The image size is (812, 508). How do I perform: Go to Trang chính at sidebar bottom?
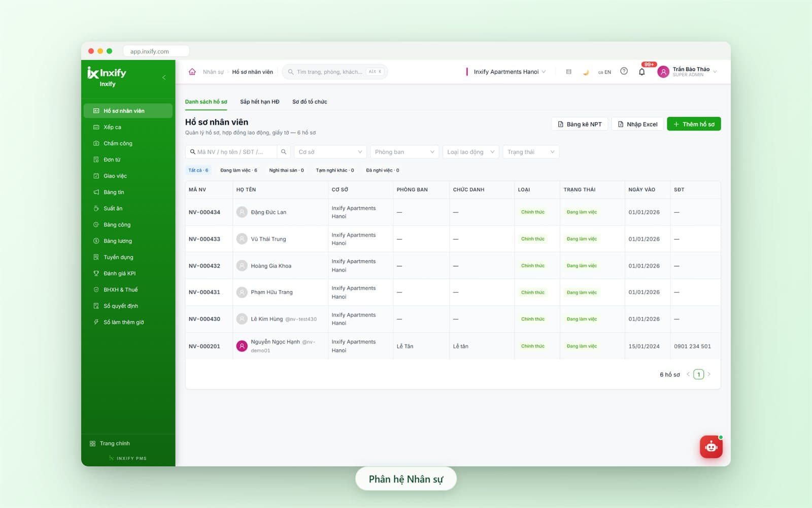point(110,443)
